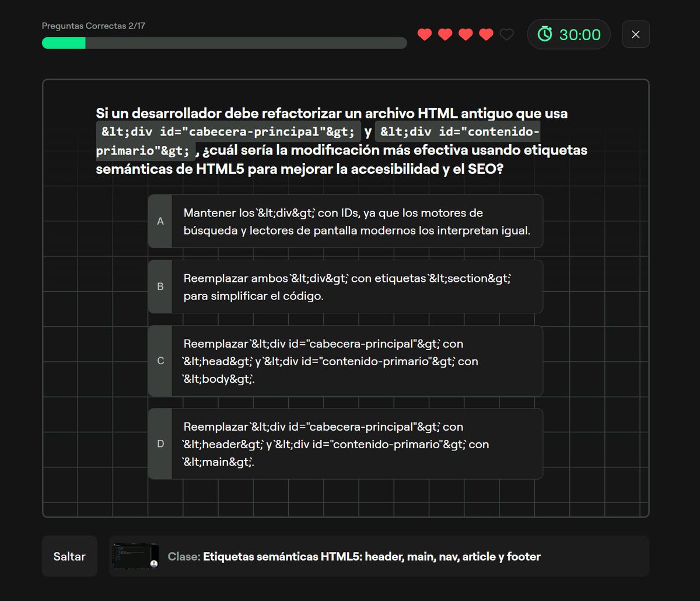Click the green progress bar
The width and height of the screenshot is (700, 601).
[64, 43]
